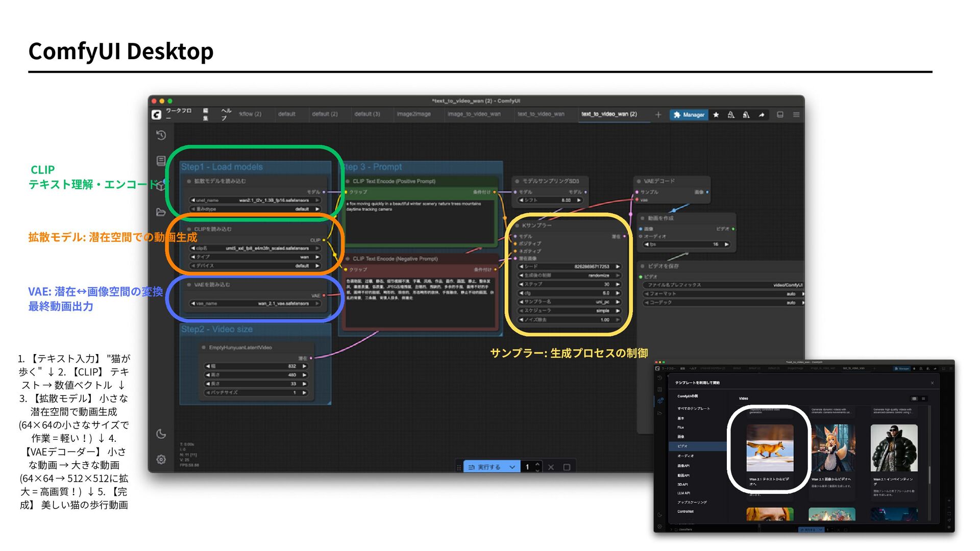Open the ワークフロー menu
This screenshot has width=980, height=551.
[x=178, y=114]
